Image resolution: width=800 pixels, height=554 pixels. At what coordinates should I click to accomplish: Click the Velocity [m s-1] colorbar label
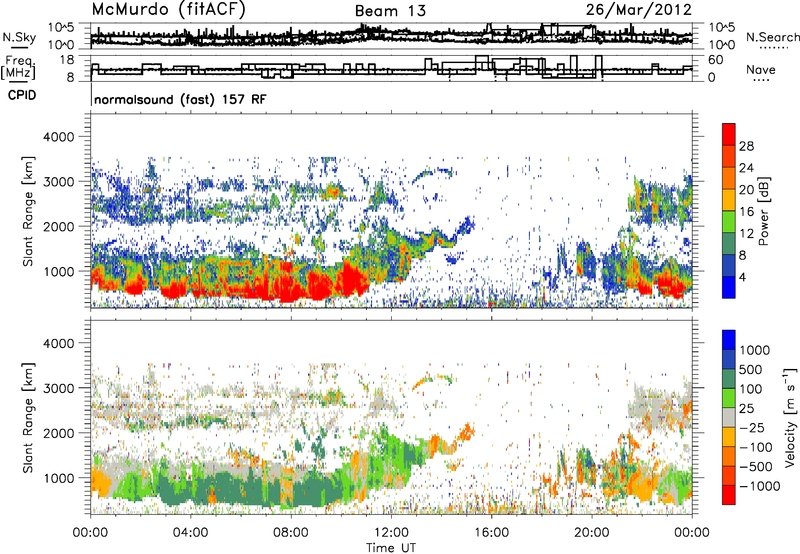tap(790, 417)
